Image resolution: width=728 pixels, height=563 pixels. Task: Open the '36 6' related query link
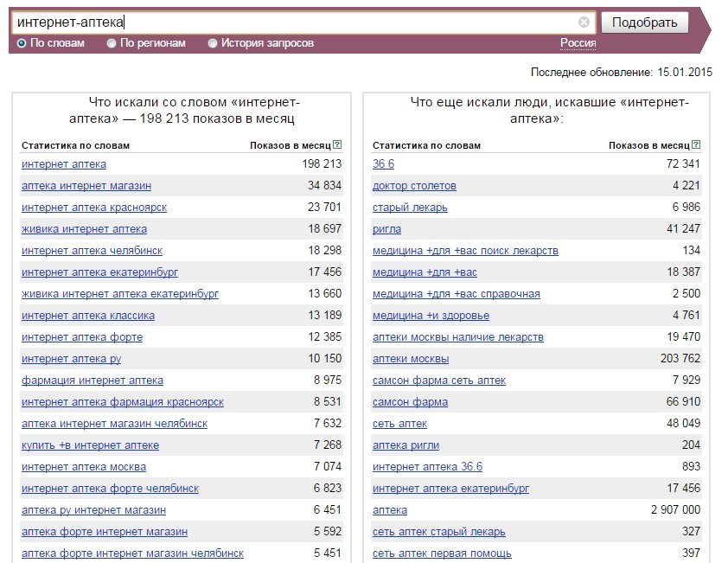(384, 163)
